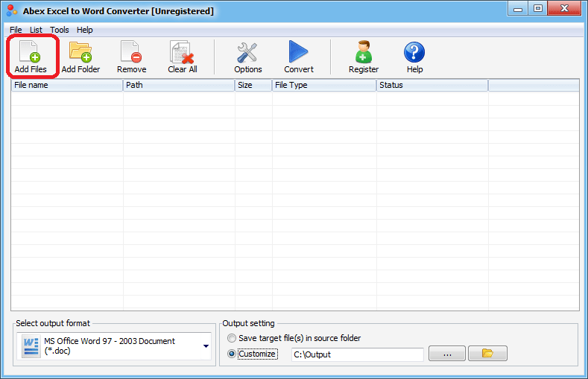Expand the output format dropdown arrow
Image resolution: width=588 pixels, height=379 pixels.
coord(206,346)
